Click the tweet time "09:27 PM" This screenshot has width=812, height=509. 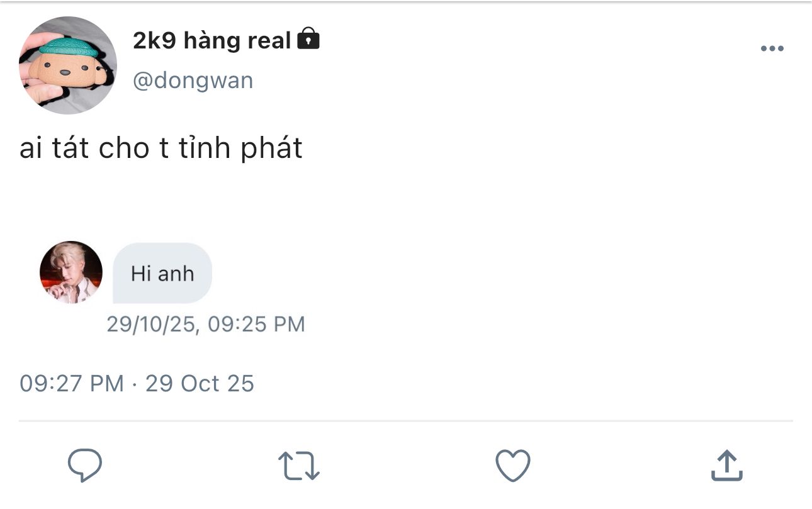(x=71, y=383)
